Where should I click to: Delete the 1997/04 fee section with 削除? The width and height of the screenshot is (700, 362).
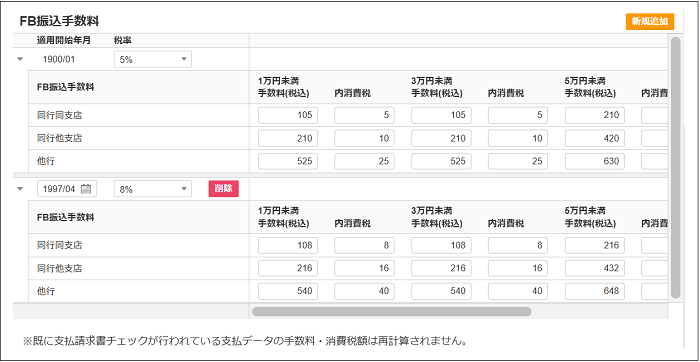pos(224,189)
